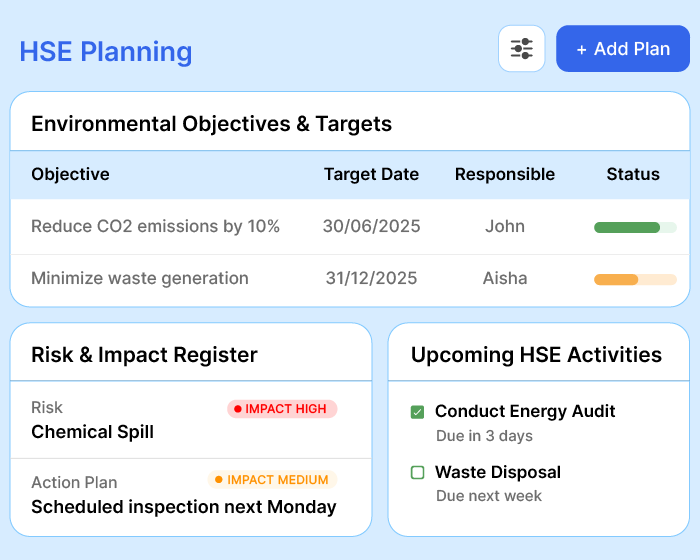
Task: Sort by the Target Date column header
Action: pos(371,174)
